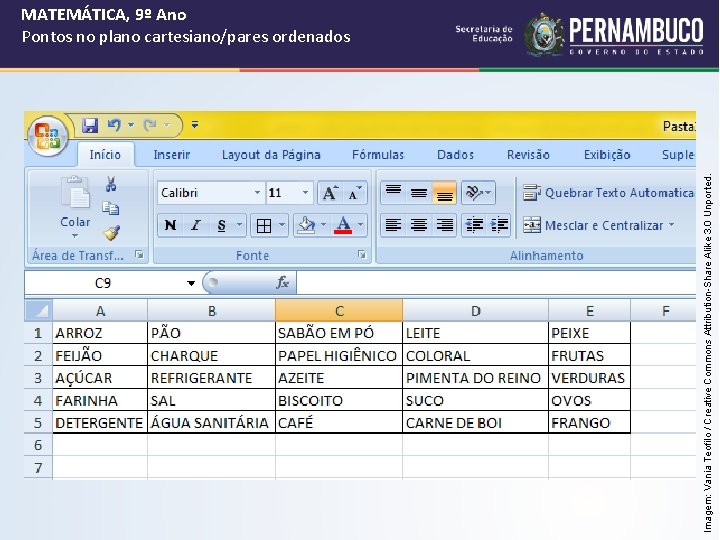The width and height of the screenshot is (720, 540).
Task: Undo the last action
Action: click(114, 125)
